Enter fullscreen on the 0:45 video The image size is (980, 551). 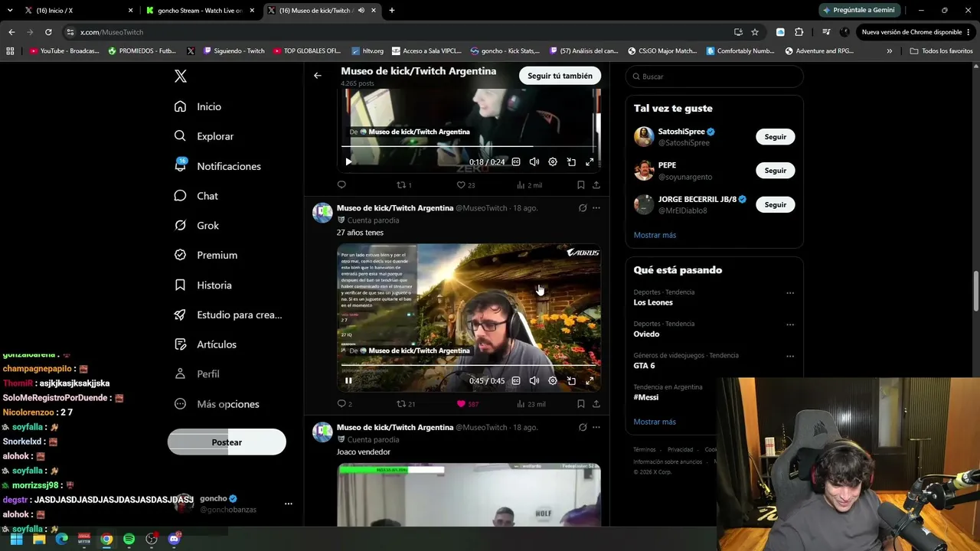[590, 381]
